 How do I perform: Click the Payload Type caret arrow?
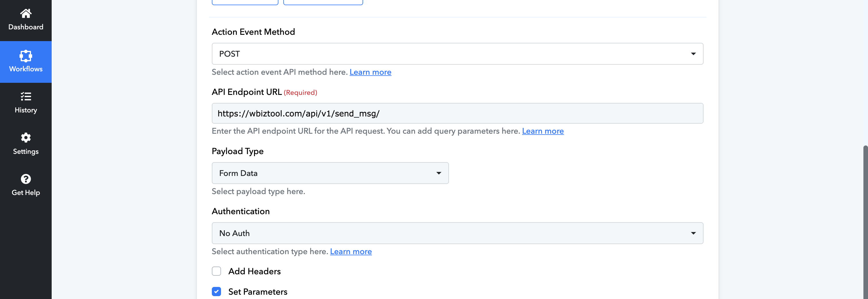(438, 173)
